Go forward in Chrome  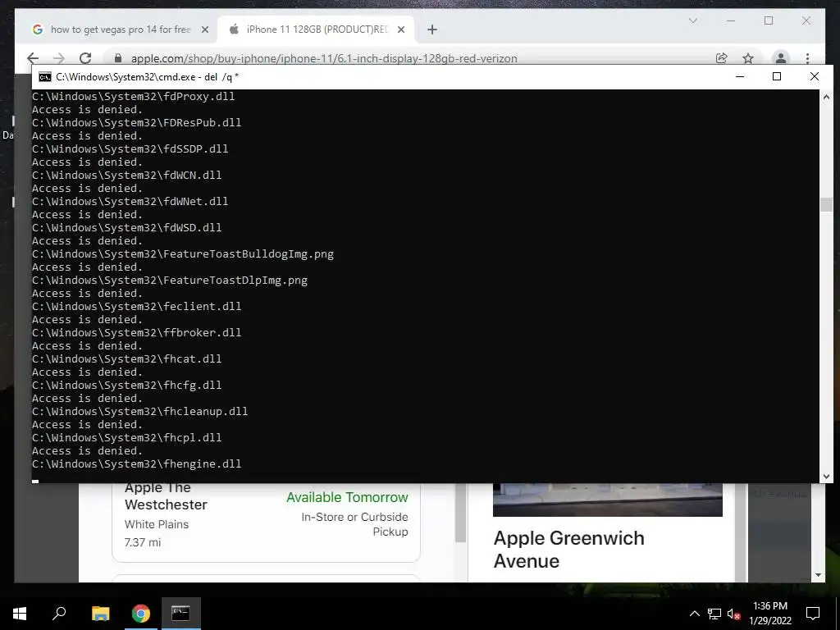(59, 58)
